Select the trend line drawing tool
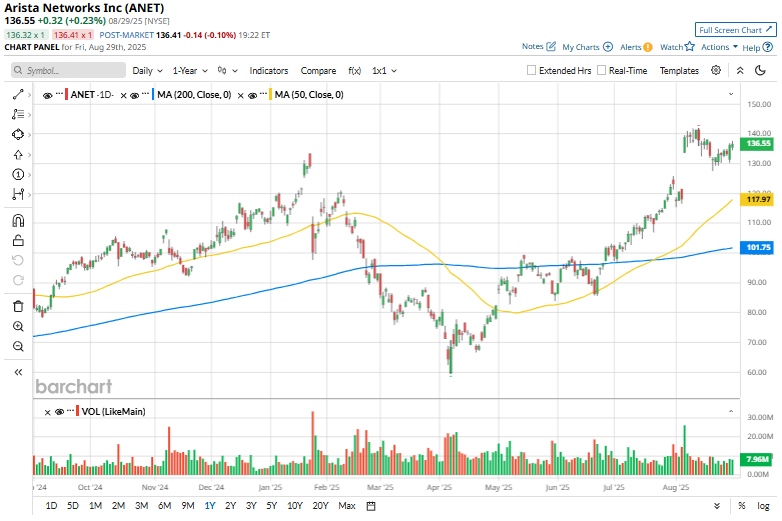Screen dimensions: 782x521 18,94
